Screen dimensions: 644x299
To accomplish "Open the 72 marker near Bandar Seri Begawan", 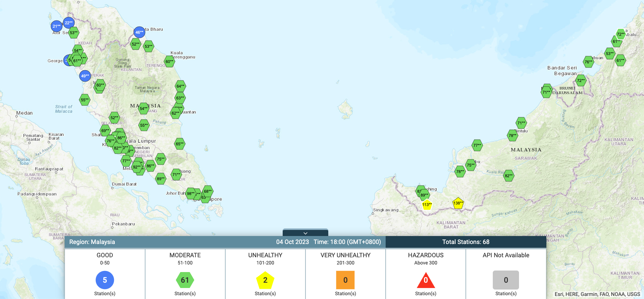I will [581, 80].
